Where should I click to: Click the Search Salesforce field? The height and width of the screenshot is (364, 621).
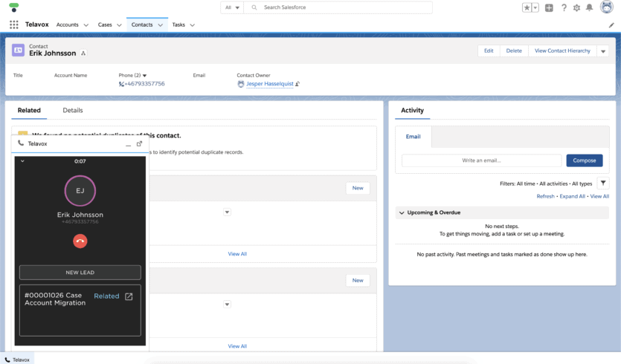[338, 7]
